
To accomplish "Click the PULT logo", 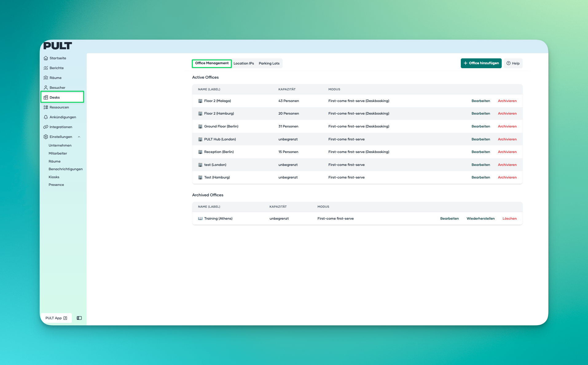I will click(57, 46).
